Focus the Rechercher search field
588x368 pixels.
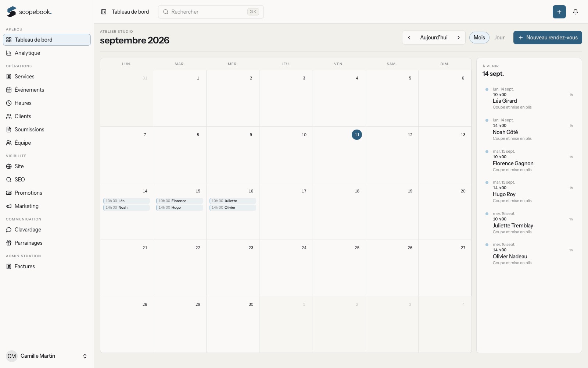pyautogui.click(x=211, y=12)
